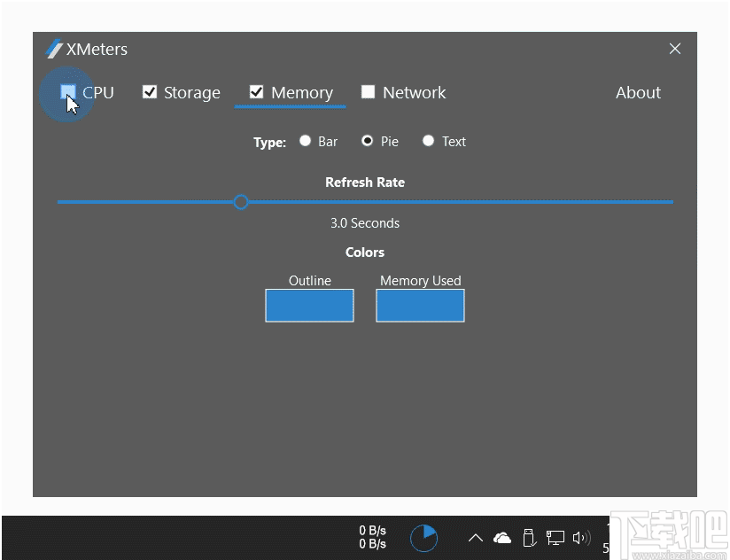
Task: Enable the Network meter checkbox
Action: click(x=369, y=91)
